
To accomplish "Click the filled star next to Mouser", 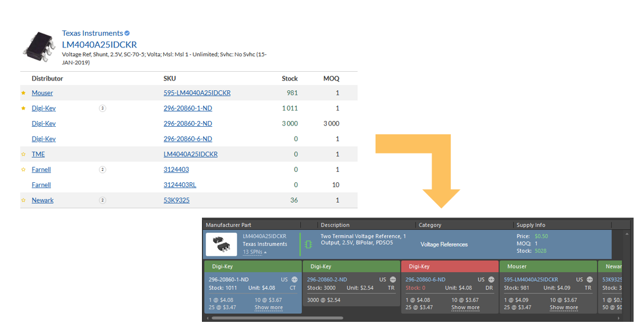I will click(x=24, y=93).
